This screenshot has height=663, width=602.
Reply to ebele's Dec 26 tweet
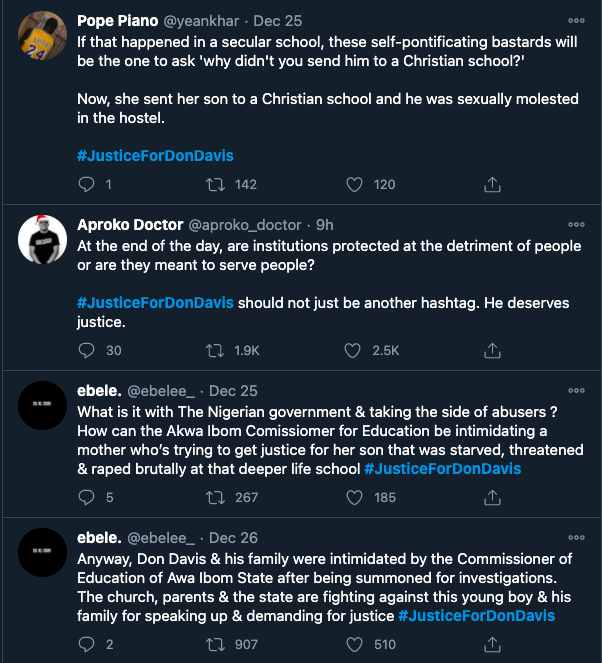87,645
